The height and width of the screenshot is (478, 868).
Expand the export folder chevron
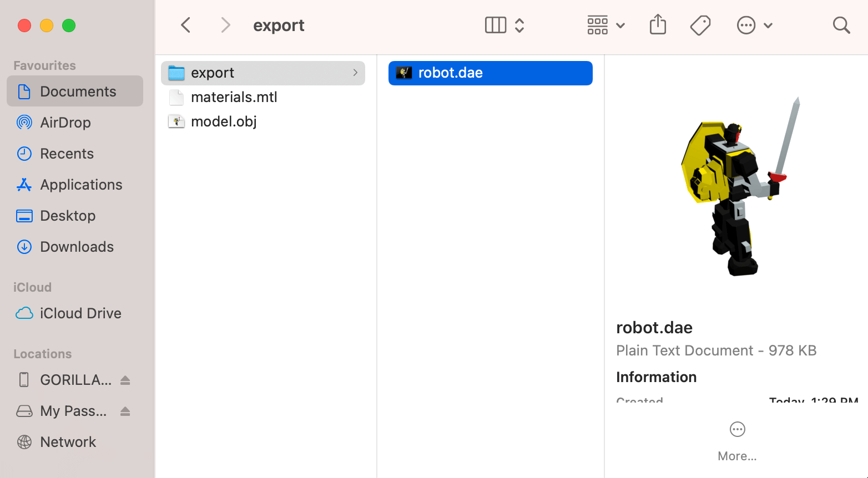[x=355, y=73]
